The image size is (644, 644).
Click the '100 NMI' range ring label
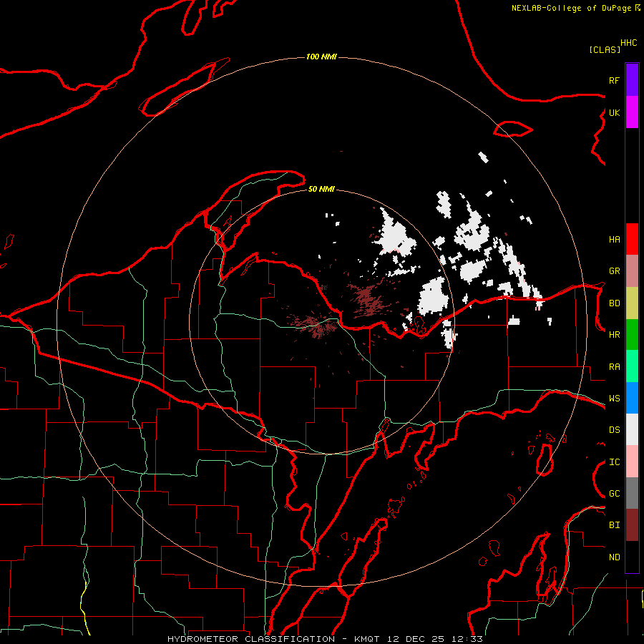[321, 57]
